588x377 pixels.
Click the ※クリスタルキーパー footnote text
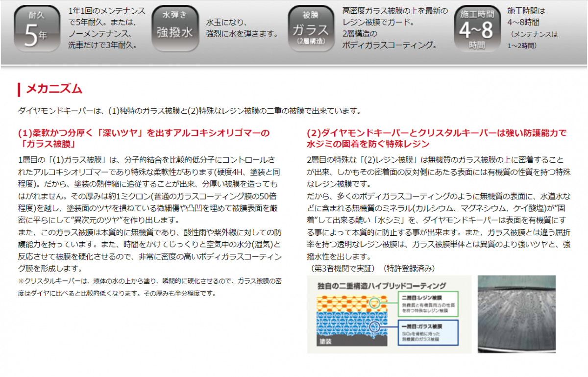coord(149,287)
